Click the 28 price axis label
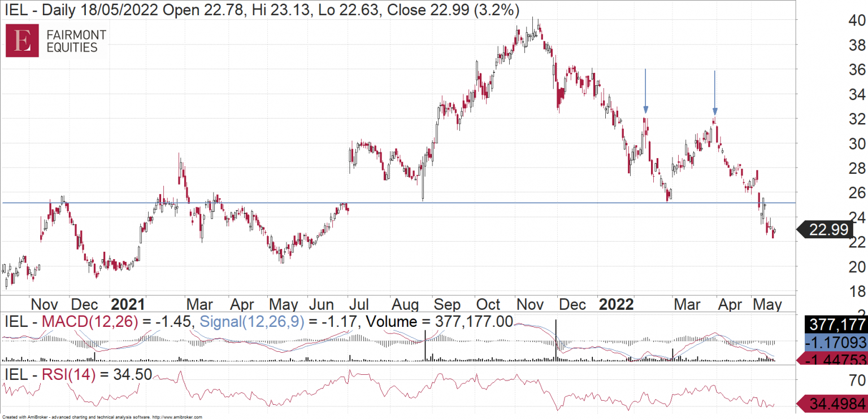This screenshot has width=868, height=420. tap(857, 168)
